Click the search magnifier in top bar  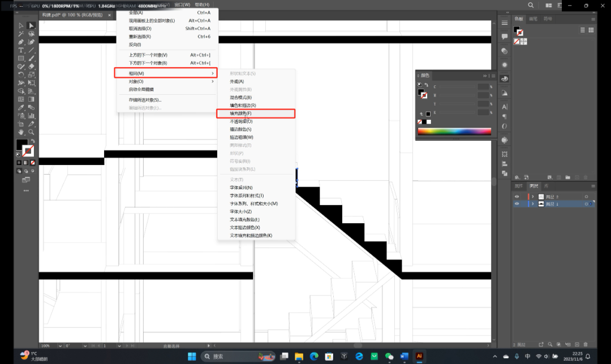tap(531, 5)
